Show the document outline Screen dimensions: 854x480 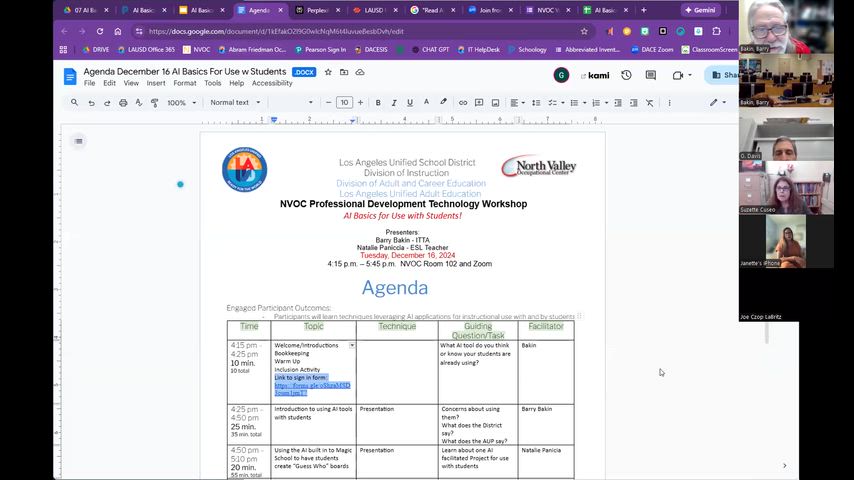[78, 141]
